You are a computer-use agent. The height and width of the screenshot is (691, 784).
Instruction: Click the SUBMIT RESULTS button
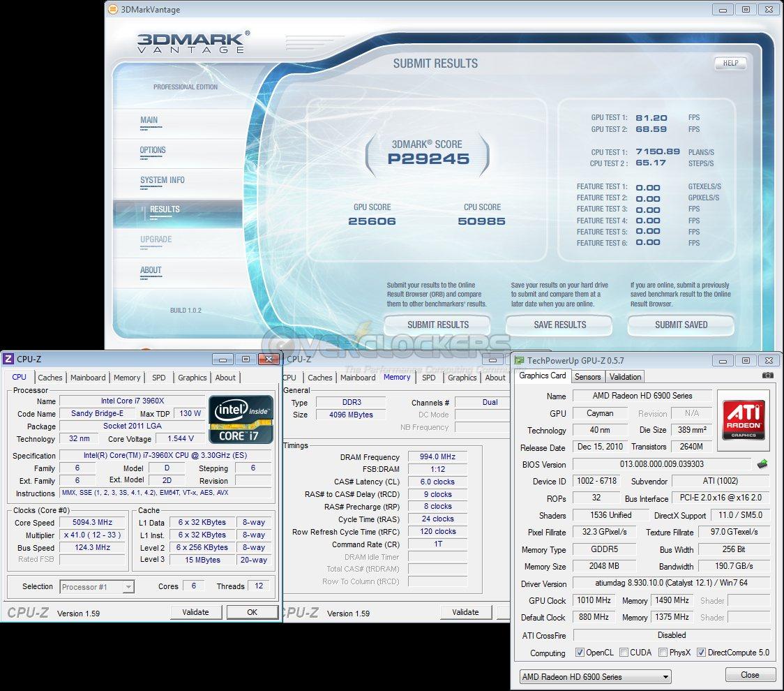coord(437,325)
